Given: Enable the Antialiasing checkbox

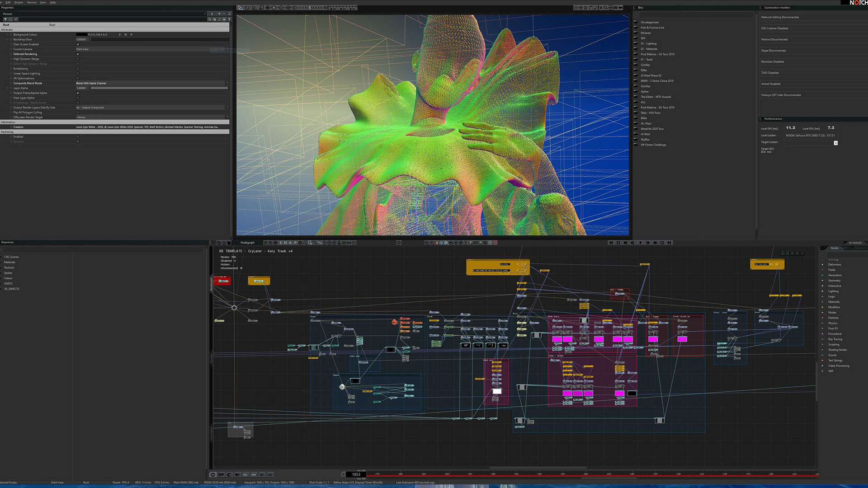Looking at the screenshot, I should tap(78, 69).
